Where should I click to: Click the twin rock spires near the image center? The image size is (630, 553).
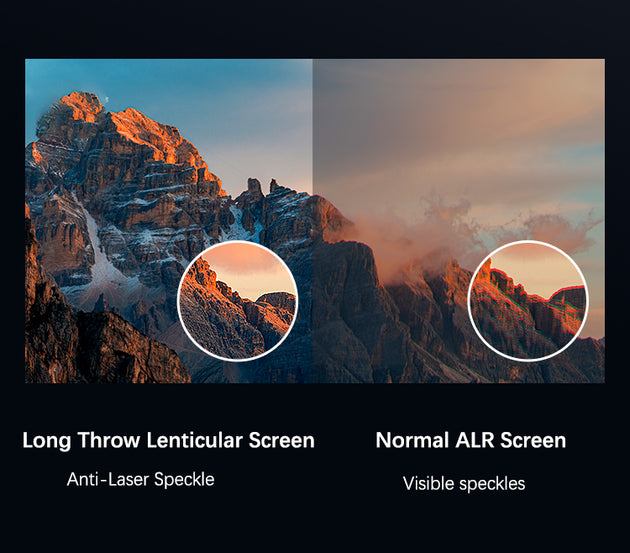pos(265,187)
